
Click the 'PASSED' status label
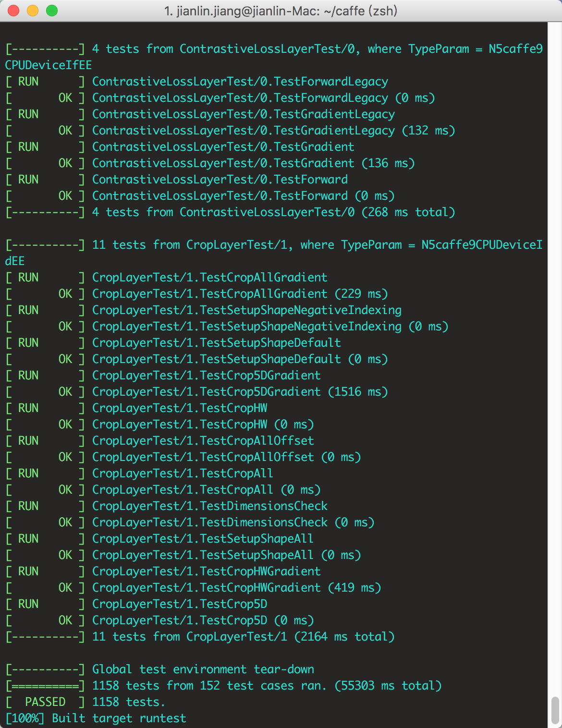pos(45,702)
